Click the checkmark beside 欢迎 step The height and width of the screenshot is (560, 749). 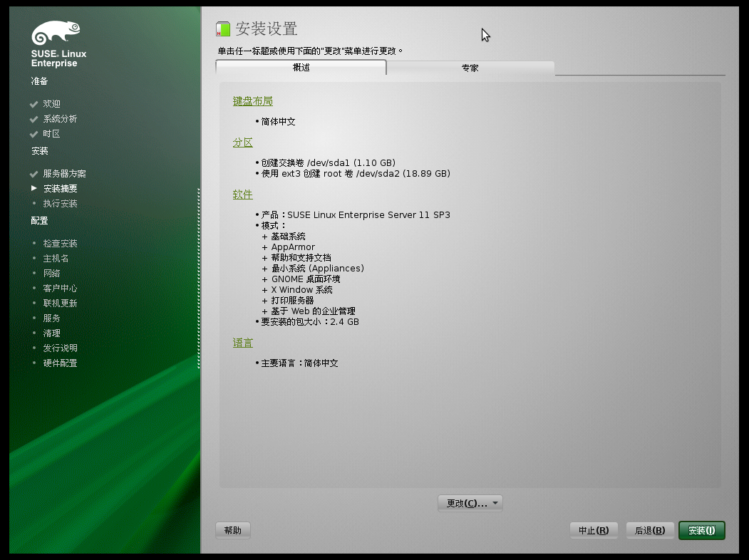pyautogui.click(x=33, y=103)
